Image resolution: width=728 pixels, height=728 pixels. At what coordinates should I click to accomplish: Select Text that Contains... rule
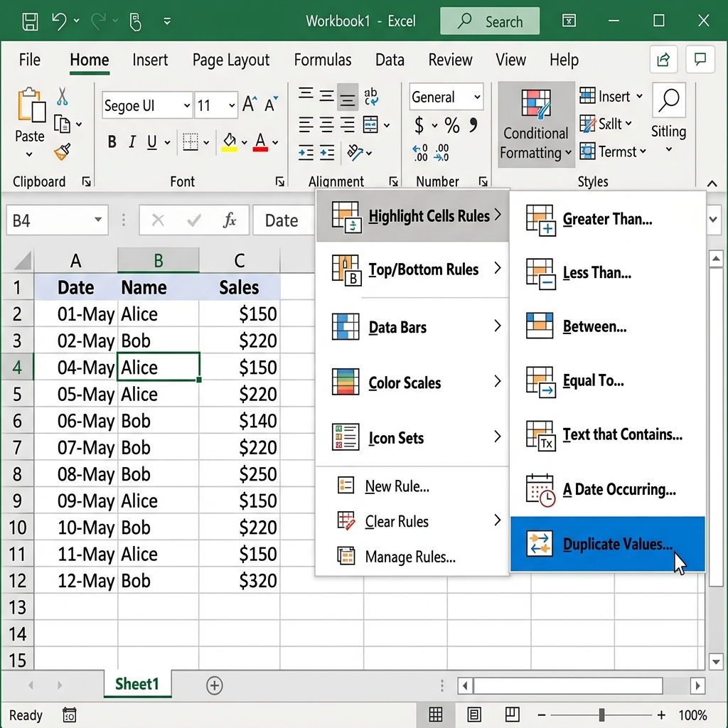coord(608,434)
